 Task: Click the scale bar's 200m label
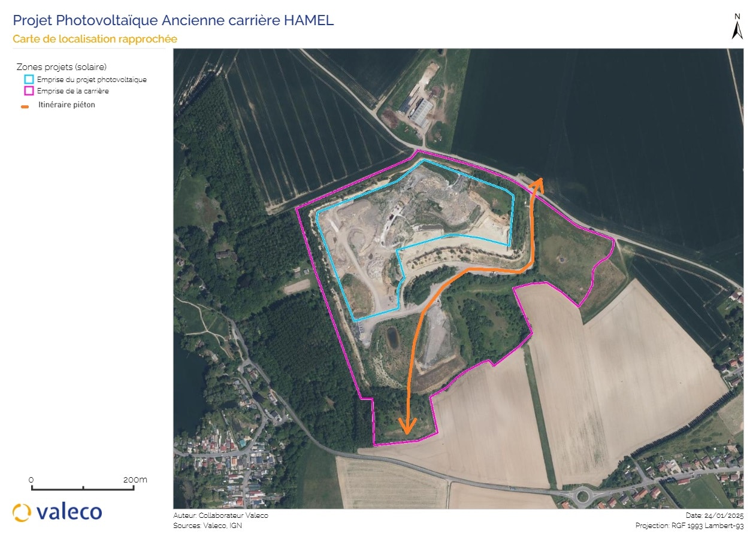point(135,480)
